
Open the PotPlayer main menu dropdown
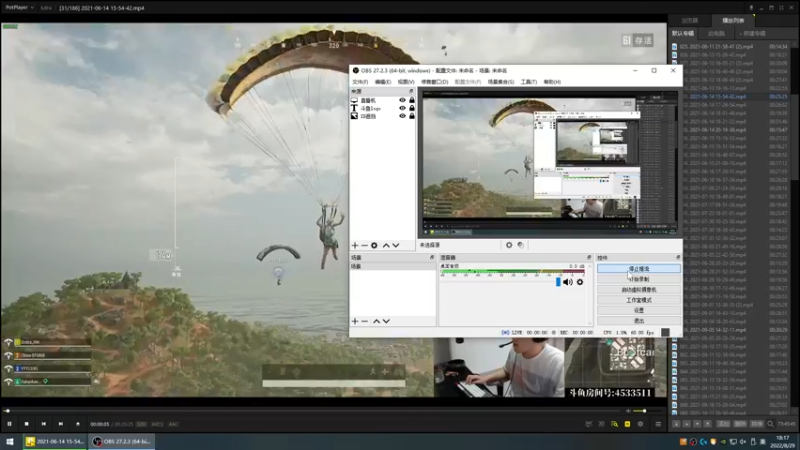(19, 8)
